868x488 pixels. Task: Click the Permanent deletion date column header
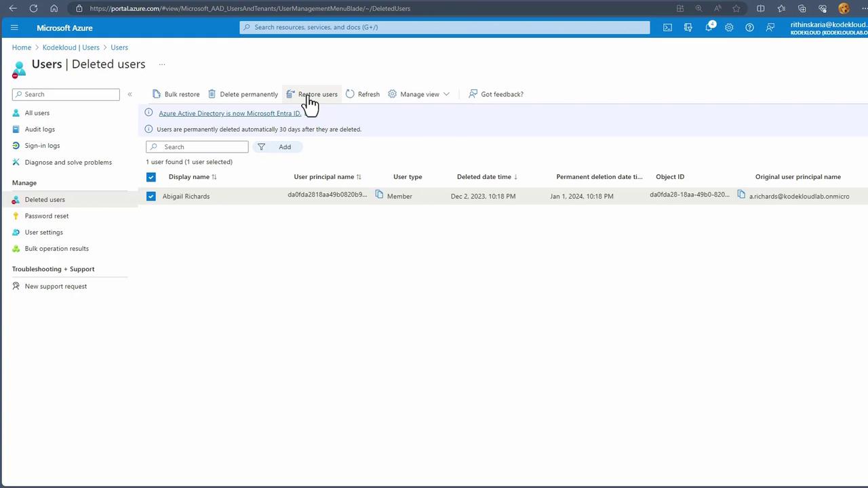click(599, 177)
